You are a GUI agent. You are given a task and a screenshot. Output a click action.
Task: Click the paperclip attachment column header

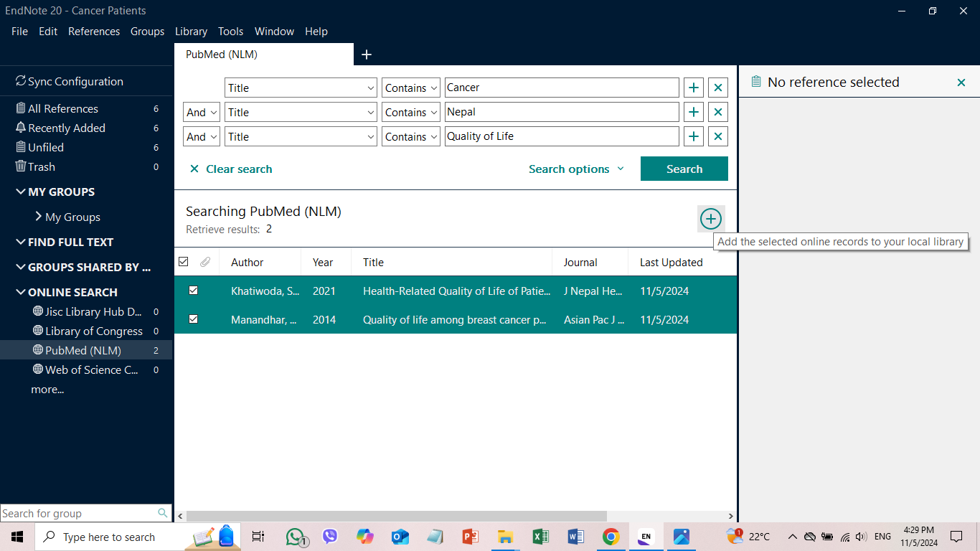pyautogui.click(x=205, y=262)
